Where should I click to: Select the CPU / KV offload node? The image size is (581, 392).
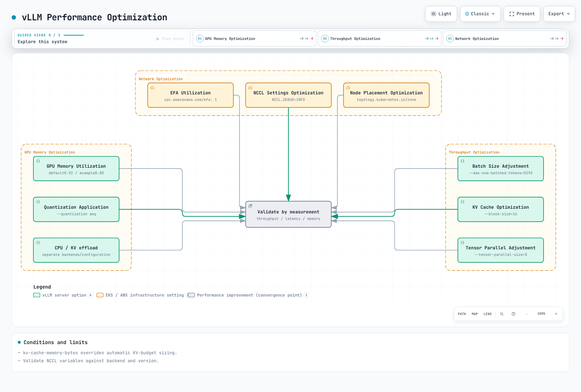[x=76, y=250]
